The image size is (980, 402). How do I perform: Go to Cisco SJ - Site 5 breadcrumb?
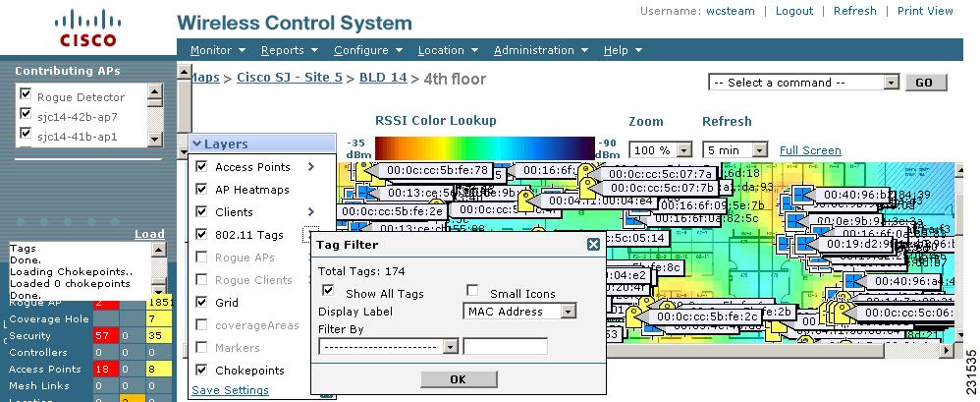click(x=290, y=79)
